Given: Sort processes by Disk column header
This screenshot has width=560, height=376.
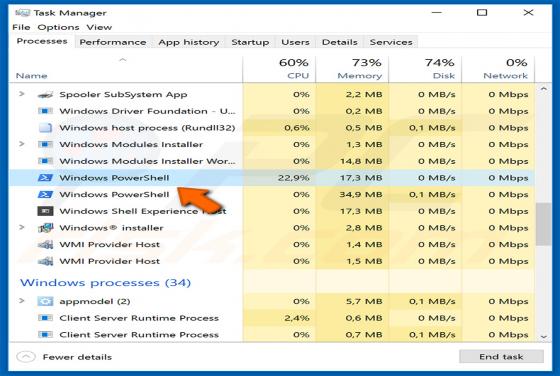Looking at the screenshot, I should [x=425, y=69].
